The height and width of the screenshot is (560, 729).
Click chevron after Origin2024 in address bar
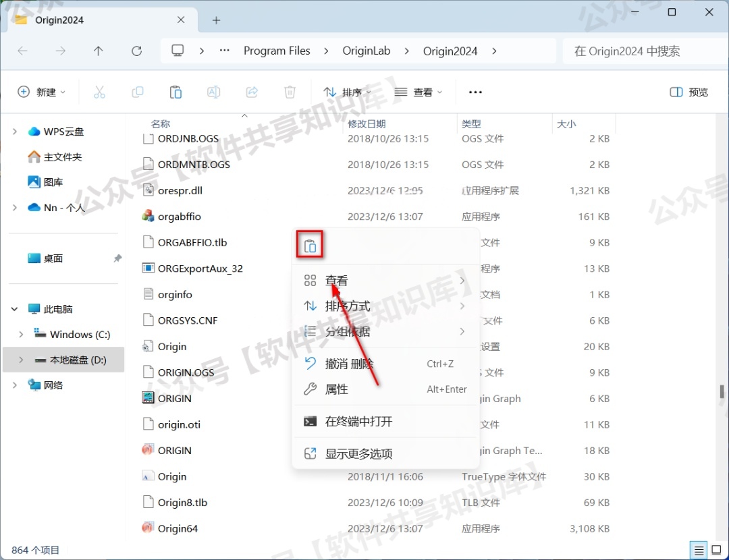(493, 51)
